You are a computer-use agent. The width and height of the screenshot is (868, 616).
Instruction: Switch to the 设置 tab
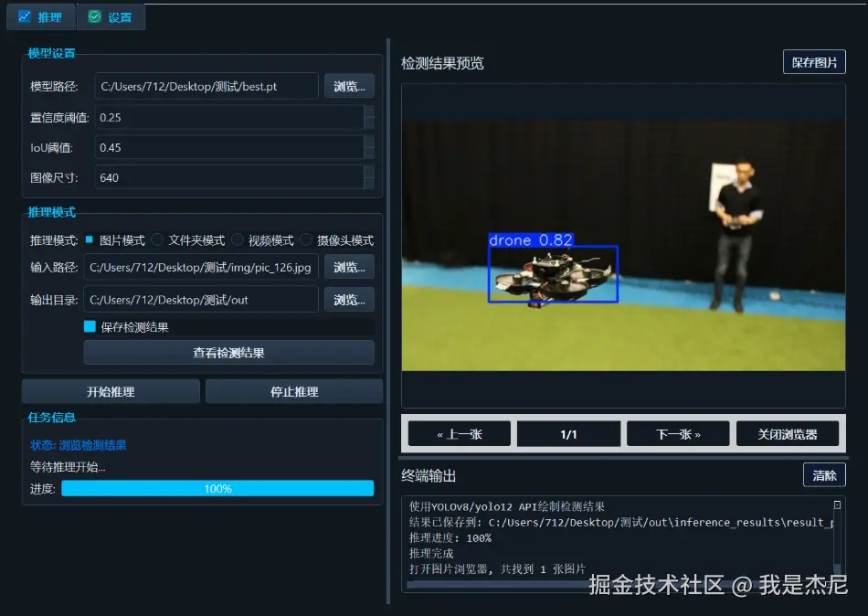[111, 16]
